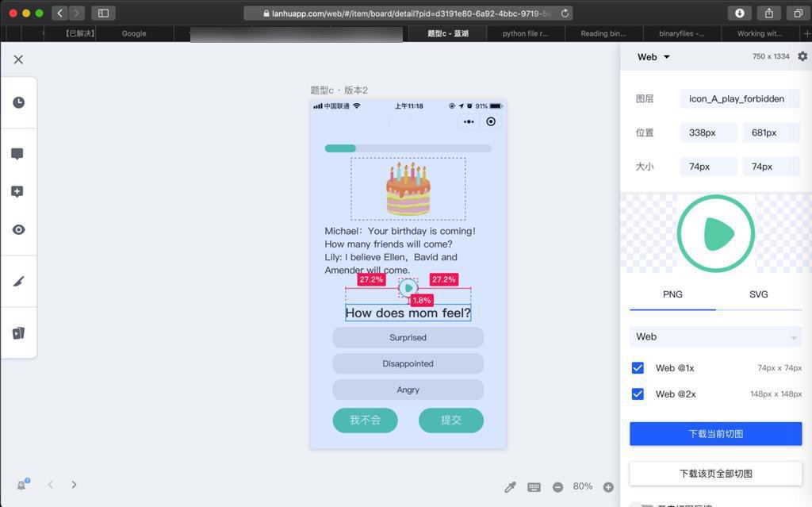The height and width of the screenshot is (507, 812).
Task: Select the birthday cake image in mockup
Action: (x=408, y=189)
